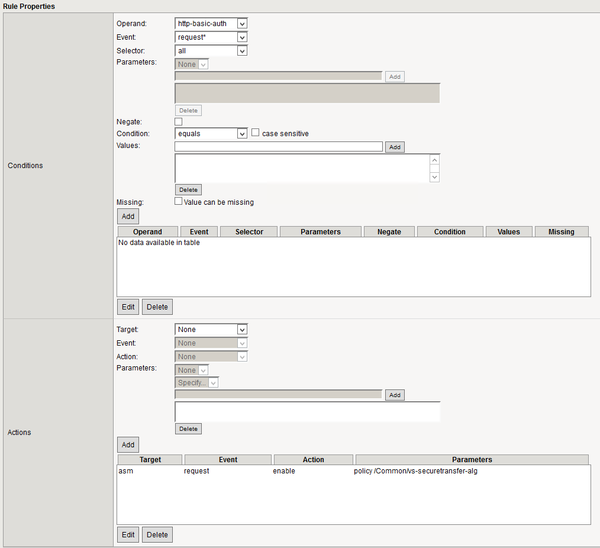The width and height of the screenshot is (600, 548).
Task: Click Edit button below the conditions table
Action: (128, 307)
